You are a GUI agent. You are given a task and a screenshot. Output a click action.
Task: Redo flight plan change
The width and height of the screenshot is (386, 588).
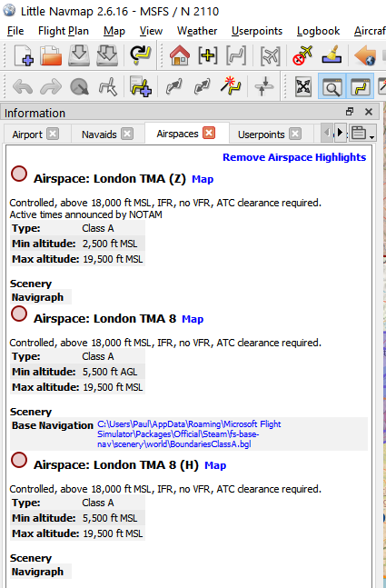pyautogui.click(x=51, y=87)
